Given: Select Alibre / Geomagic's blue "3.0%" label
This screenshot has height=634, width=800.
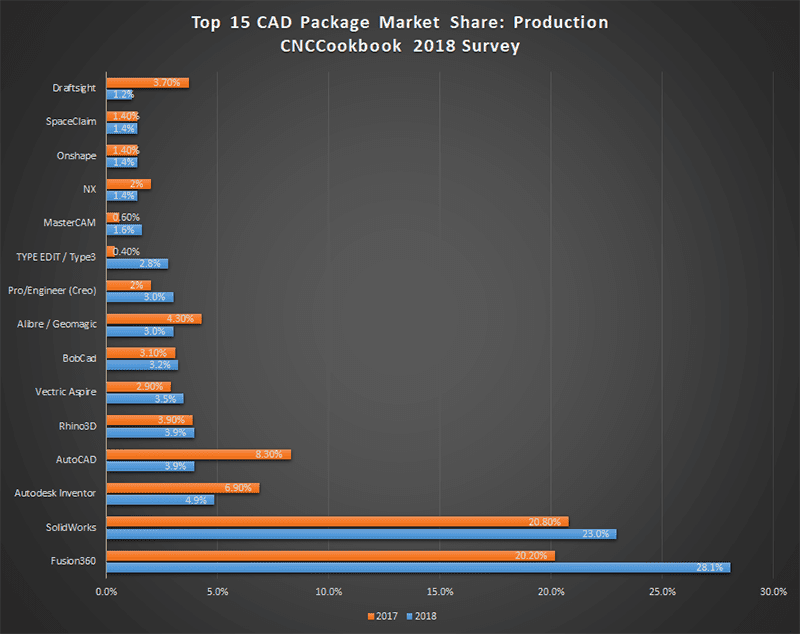Looking at the screenshot, I should tap(154, 332).
